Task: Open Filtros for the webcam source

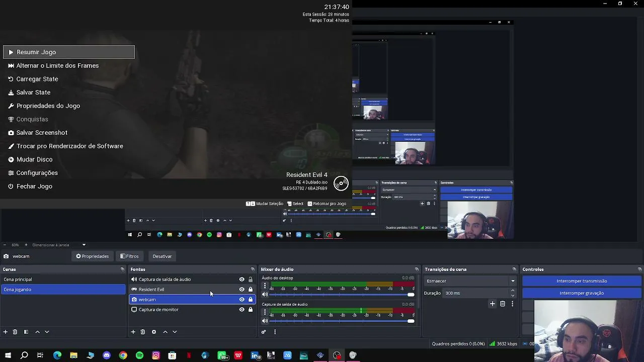Action: [x=129, y=256]
